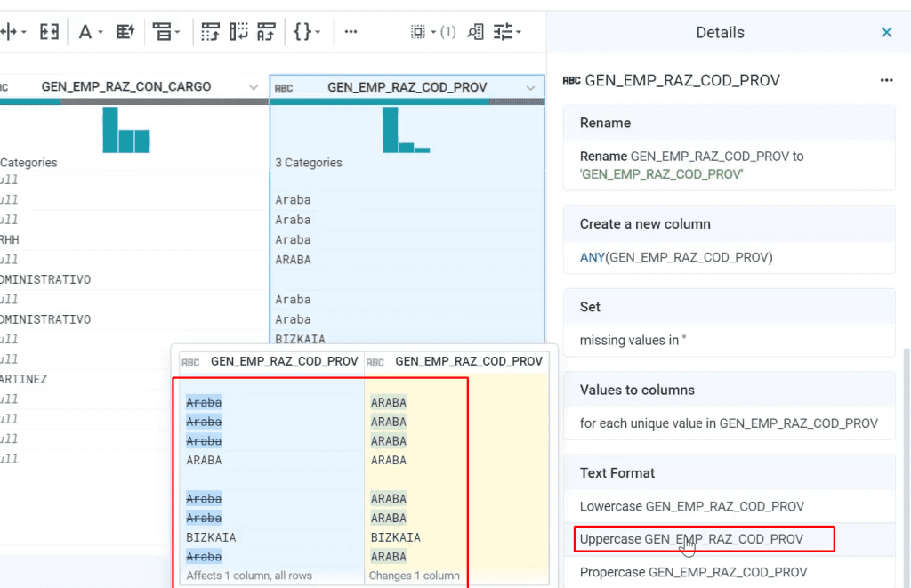This screenshot has width=911, height=588.
Task: Select Lowercase GEN_EMP_RAZ_COD_PROV suggestion
Action: 691,506
